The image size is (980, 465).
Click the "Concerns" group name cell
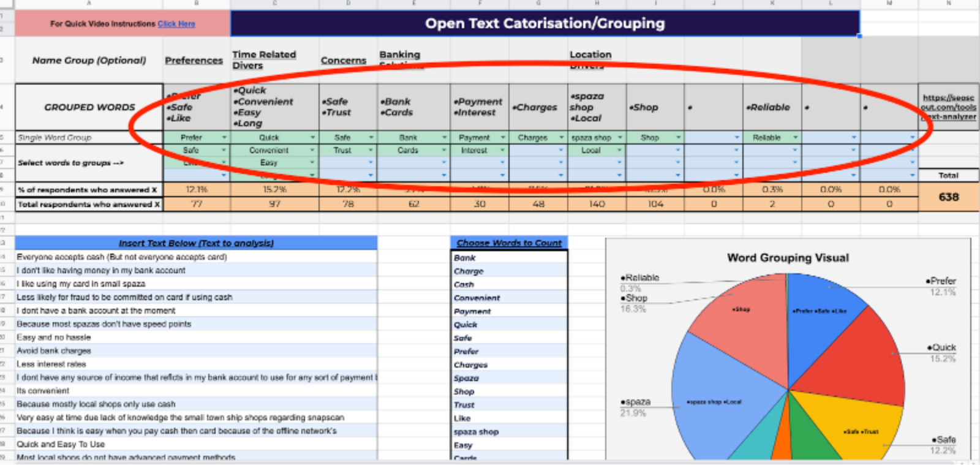point(348,60)
